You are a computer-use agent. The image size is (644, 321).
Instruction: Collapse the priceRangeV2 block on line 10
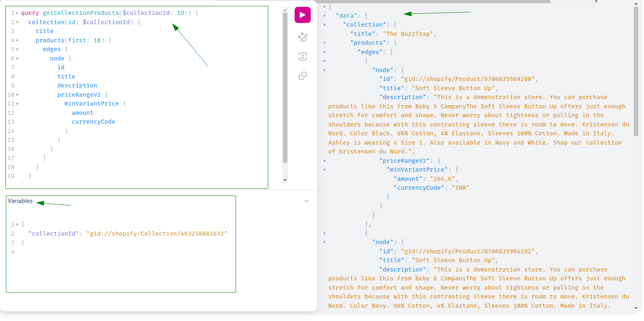17,95
